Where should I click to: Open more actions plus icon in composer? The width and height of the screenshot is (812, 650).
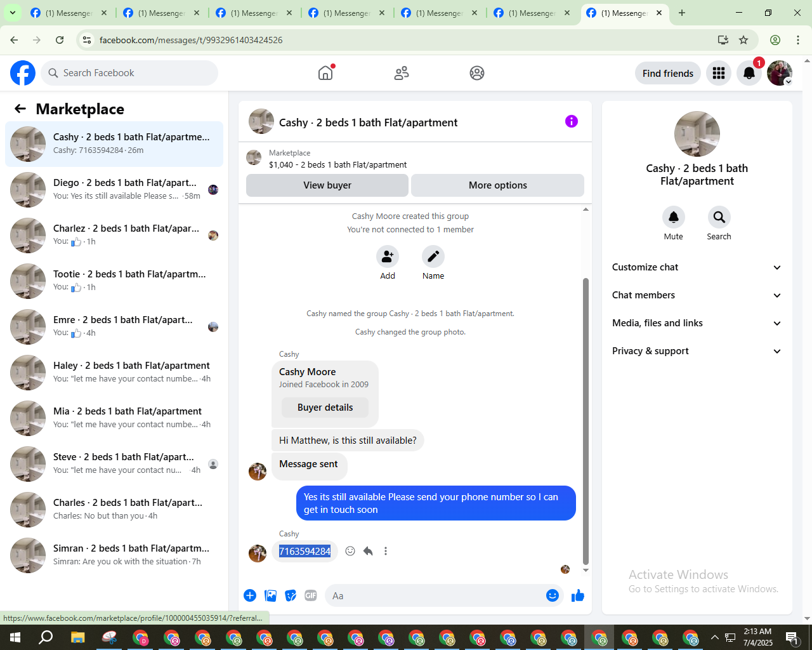coord(250,595)
